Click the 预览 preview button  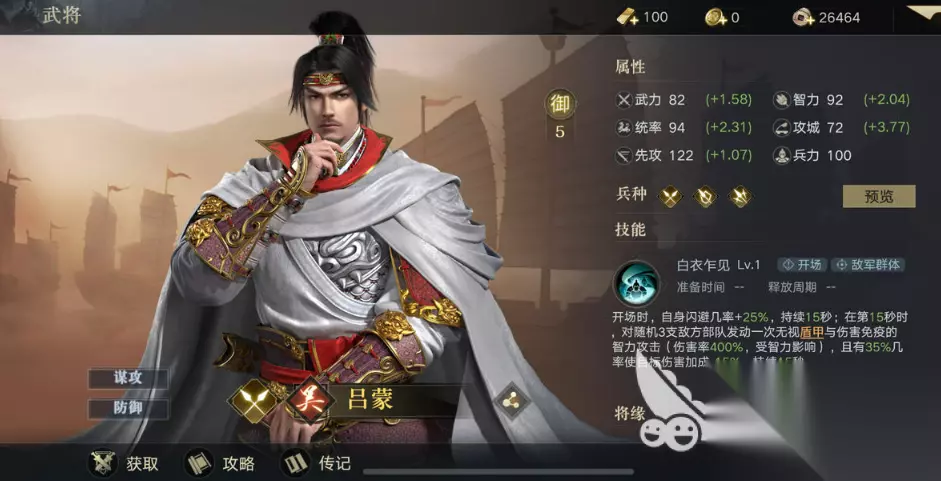click(879, 196)
